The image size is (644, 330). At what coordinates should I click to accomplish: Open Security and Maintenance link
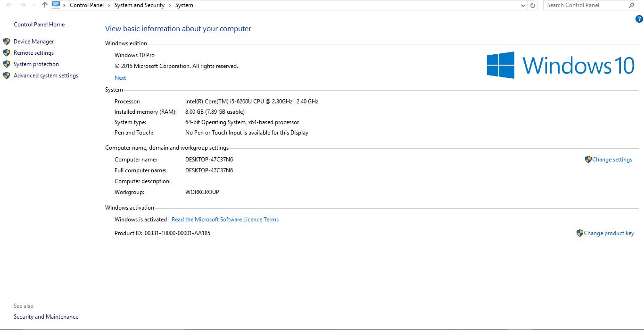(46, 317)
